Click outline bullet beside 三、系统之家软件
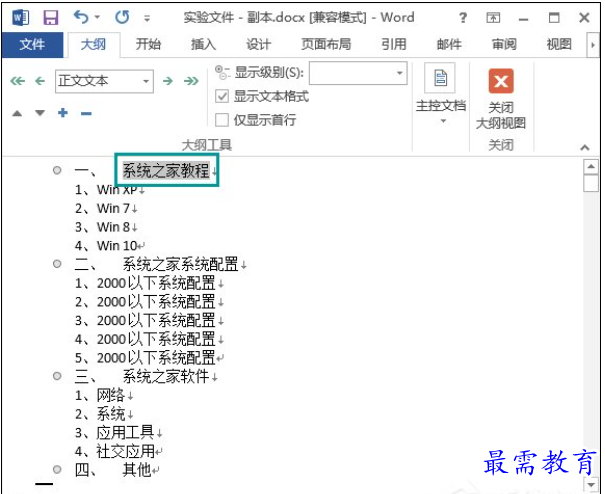This screenshot has width=605, height=494. coord(57,376)
